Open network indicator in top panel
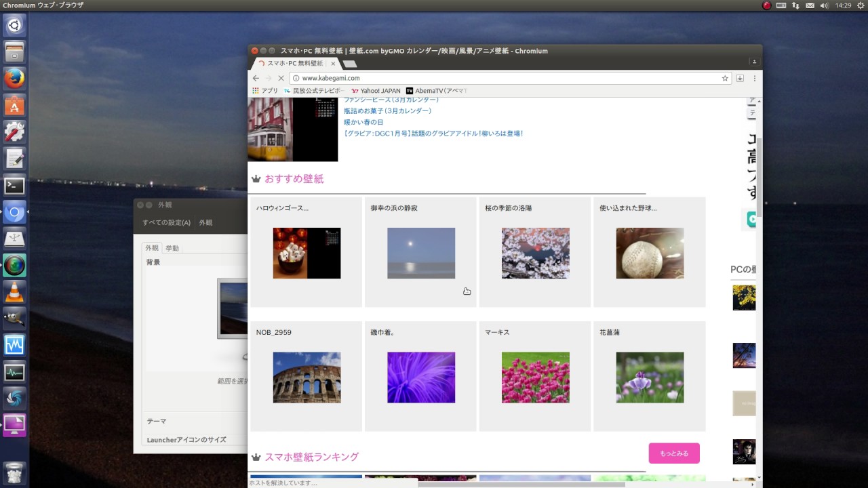The image size is (868, 488). pos(795,5)
